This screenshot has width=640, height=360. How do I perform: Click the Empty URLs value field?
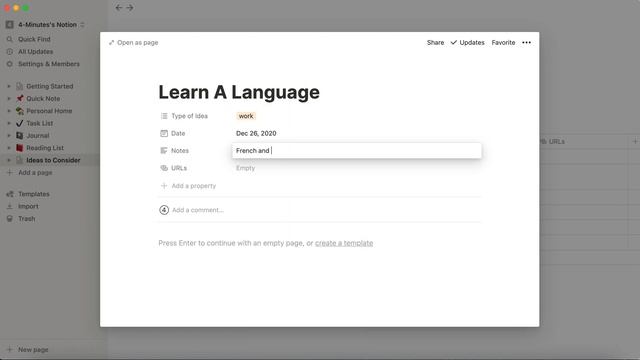pos(245,168)
